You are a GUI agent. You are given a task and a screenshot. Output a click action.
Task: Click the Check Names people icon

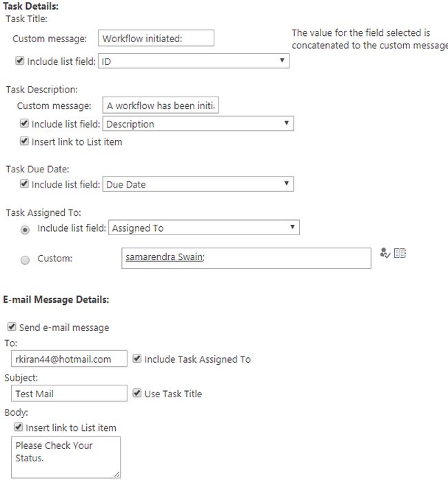385,254
